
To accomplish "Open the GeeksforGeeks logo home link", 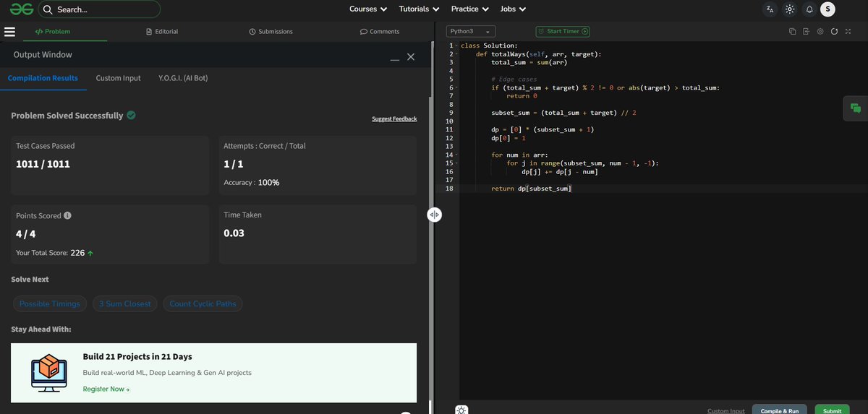I will [20, 9].
